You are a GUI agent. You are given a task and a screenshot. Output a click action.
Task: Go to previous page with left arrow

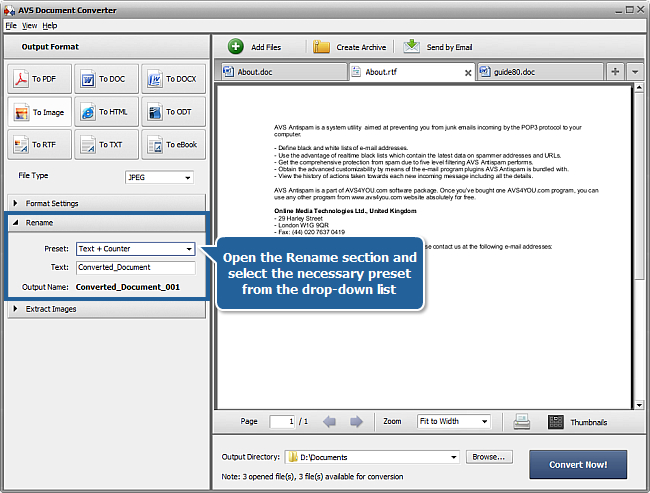[x=330, y=422]
